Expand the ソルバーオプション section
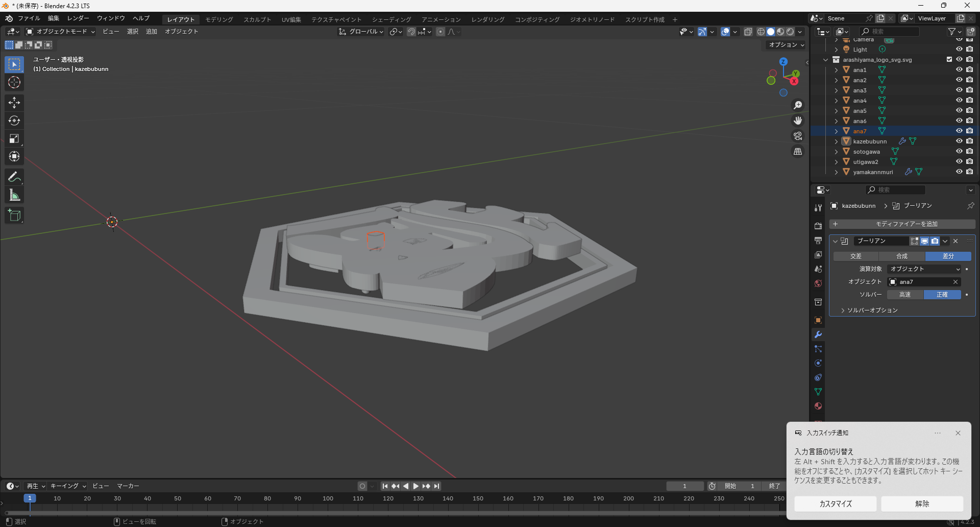Screen dimensions: 980x527 (x=872, y=310)
